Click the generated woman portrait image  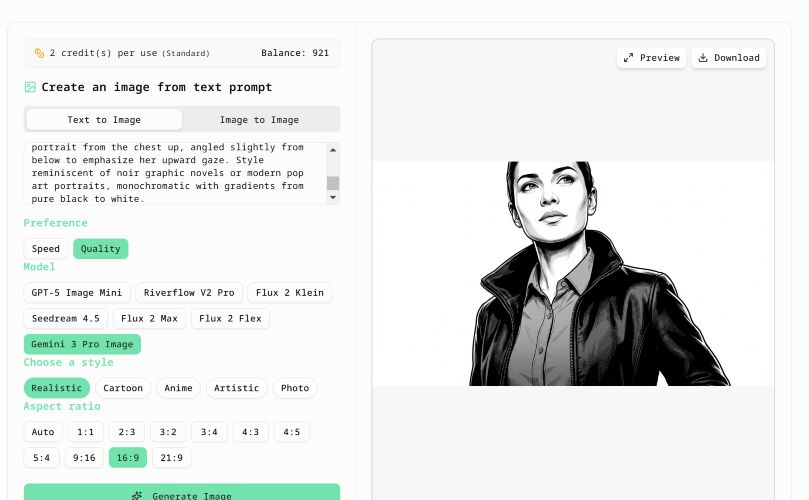(573, 273)
